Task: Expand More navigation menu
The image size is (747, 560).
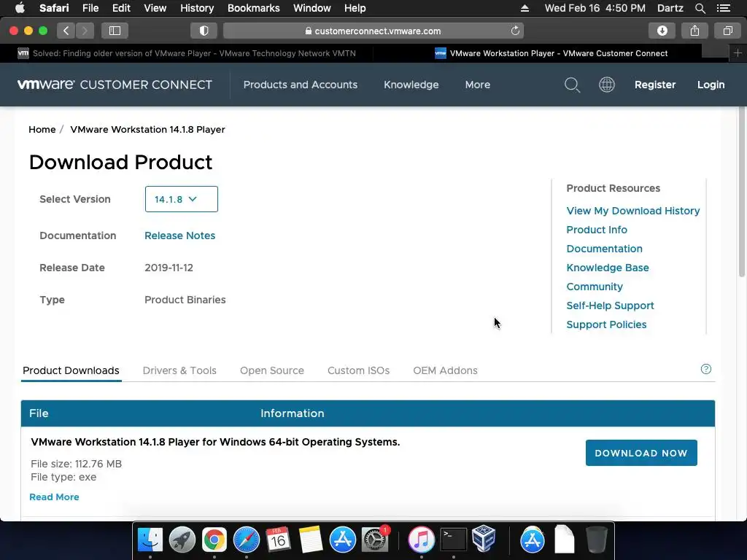Action: (477, 85)
